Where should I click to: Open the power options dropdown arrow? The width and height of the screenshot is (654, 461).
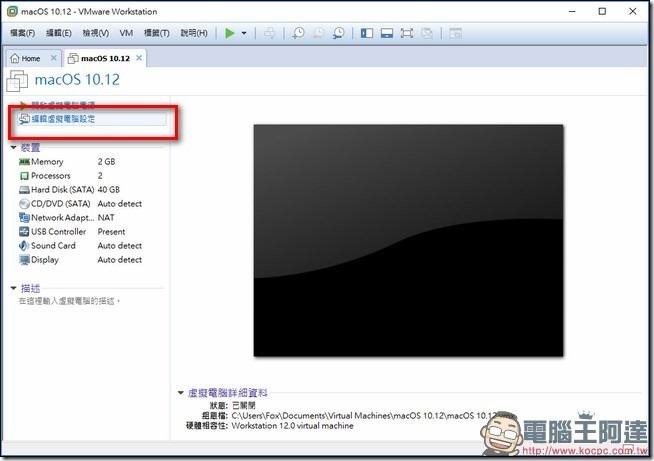[244, 33]
